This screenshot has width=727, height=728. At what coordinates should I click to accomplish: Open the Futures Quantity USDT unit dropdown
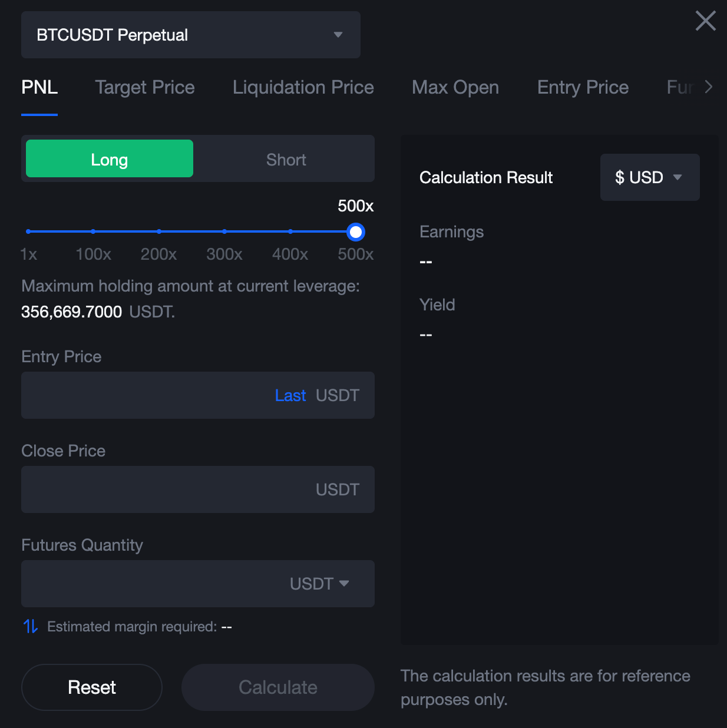(x=320, y=584)
